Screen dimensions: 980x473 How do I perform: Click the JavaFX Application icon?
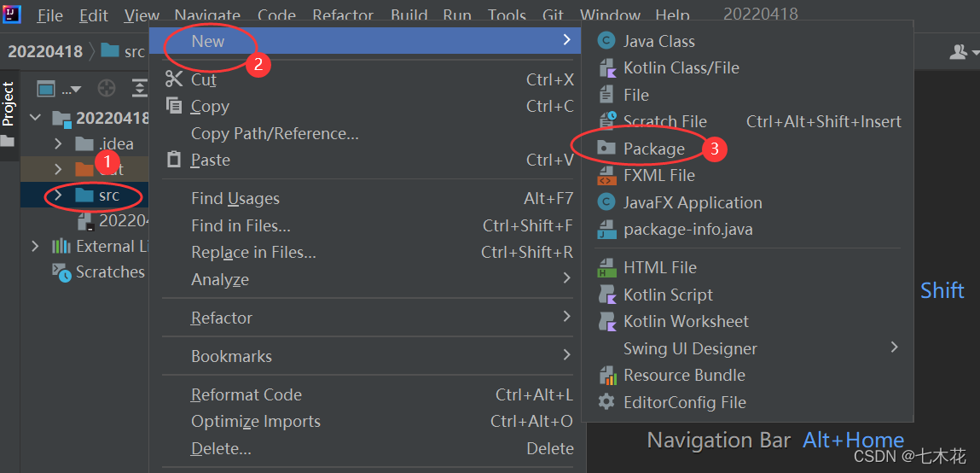click(606, 202)
